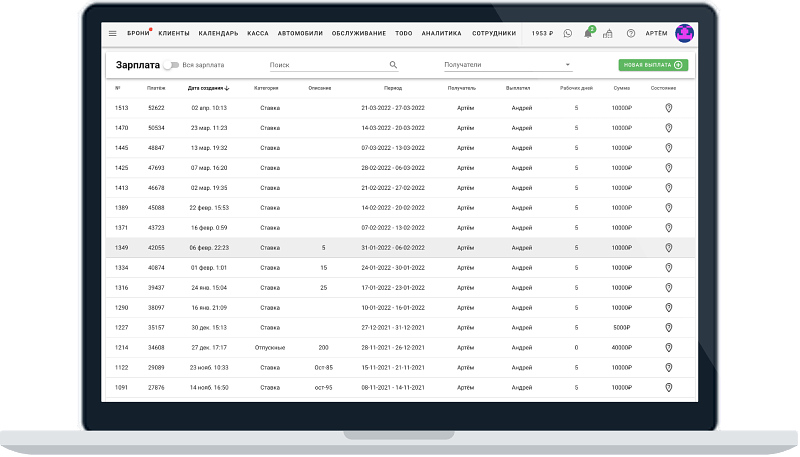The height and width of the screenshot is (457, 800).
Task: Click the 'Сумма' column header
Action: [621, 88]
